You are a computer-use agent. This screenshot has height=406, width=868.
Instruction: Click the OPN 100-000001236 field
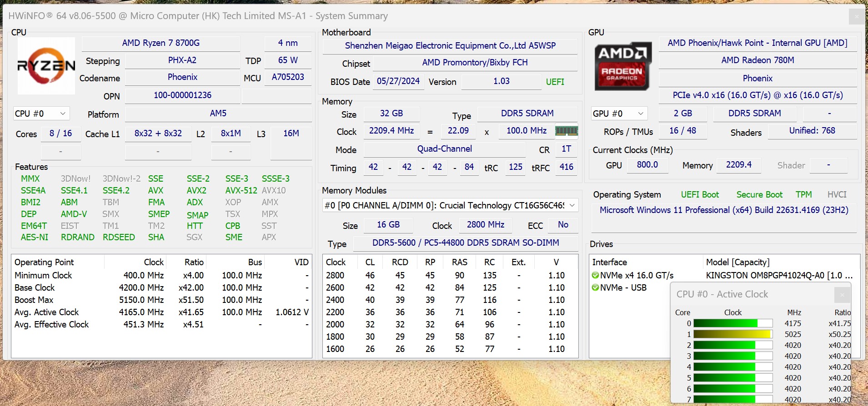182,95
